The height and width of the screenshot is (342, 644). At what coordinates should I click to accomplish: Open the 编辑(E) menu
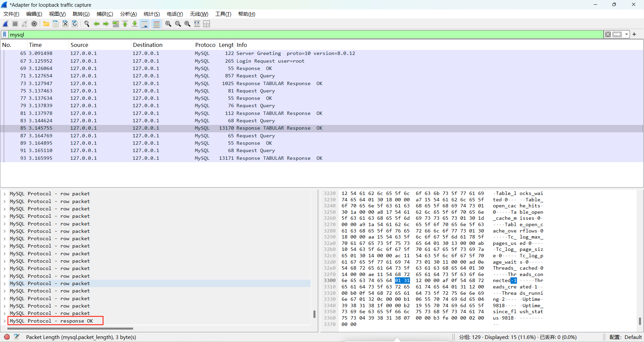34,14
